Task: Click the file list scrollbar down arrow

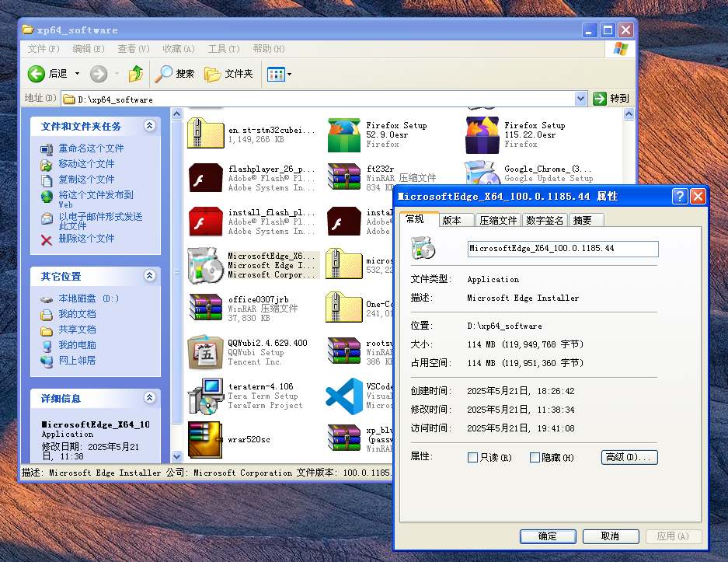Action: 177,456
